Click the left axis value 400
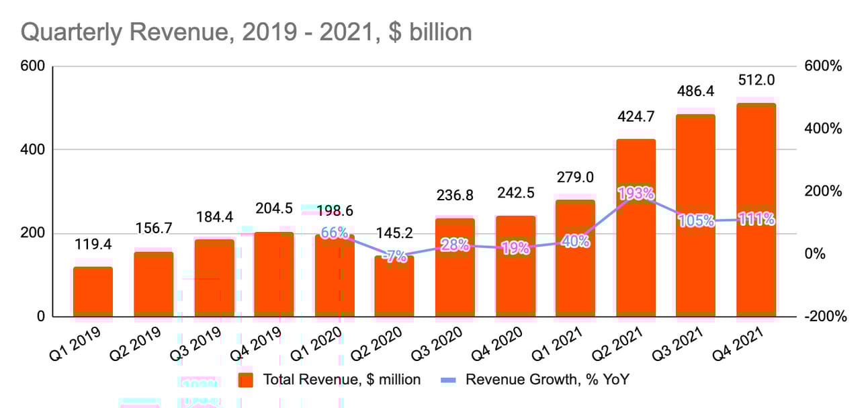 tap(34, 149)
